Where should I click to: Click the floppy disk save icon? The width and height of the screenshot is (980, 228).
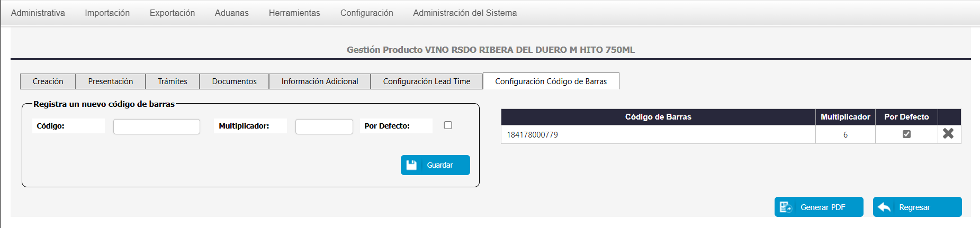coord(411,165)
